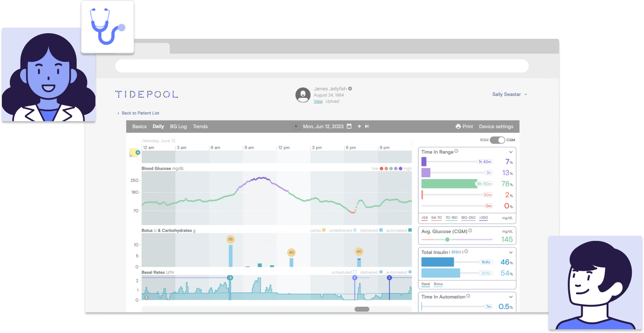Jump to most recent data icon

coord(367,126)
